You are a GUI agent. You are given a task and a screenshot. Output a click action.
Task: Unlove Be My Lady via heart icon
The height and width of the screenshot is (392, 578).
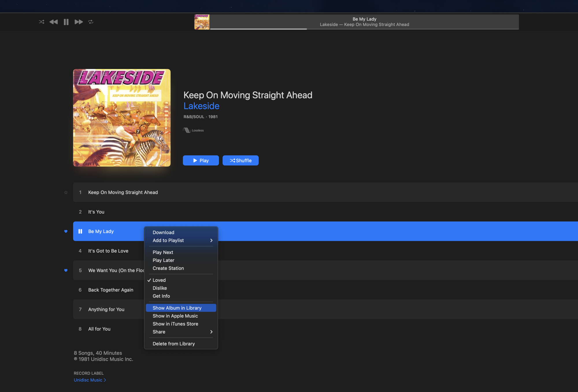pyautogui.click(x=66, y=231)
